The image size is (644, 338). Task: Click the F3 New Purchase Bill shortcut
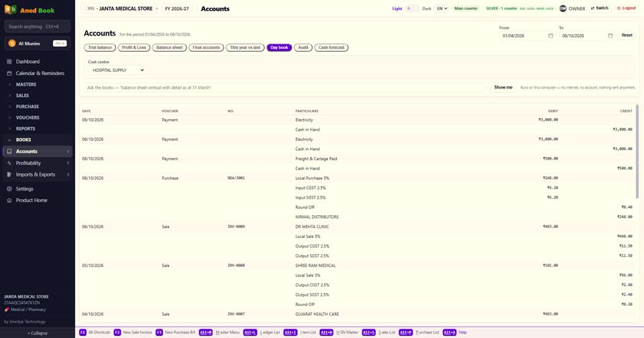point(175,332)
